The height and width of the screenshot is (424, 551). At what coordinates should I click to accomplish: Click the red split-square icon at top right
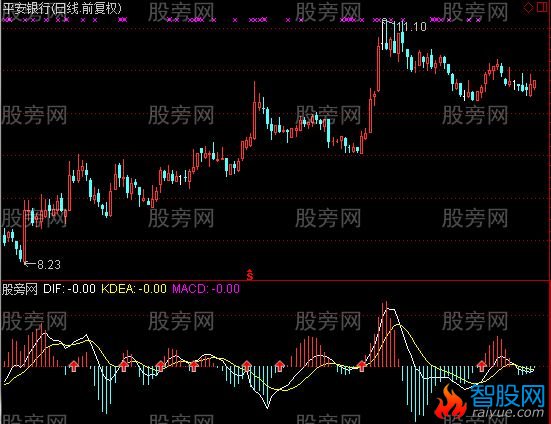[x=542, y=8]
